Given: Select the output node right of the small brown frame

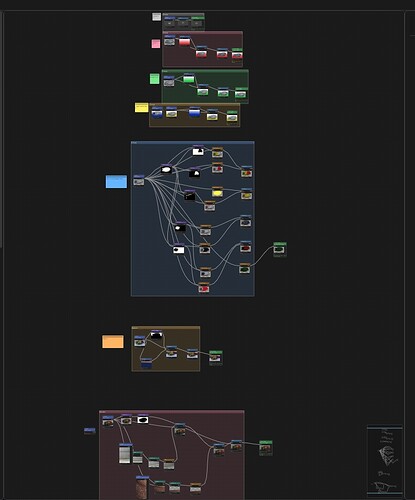Looking at the screenshot, I should [215, 357].
